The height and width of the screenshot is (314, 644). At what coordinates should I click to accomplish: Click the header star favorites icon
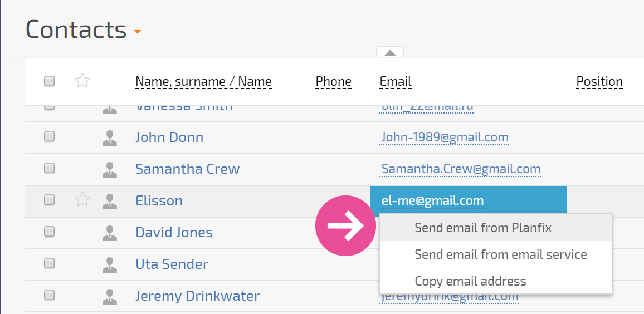pyautogui.click(x=82, y=81)
